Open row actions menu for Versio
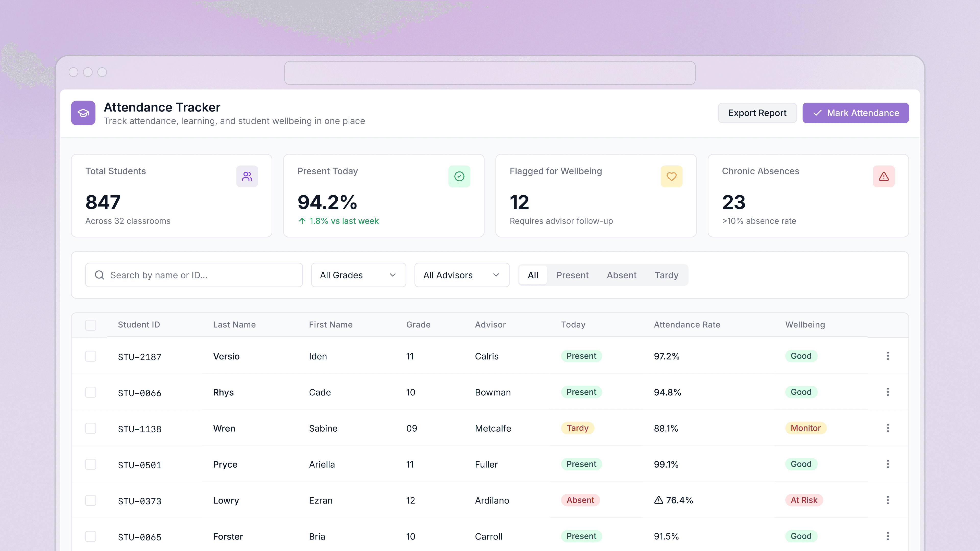Screen dimensions: 980x551 (888, 356)
